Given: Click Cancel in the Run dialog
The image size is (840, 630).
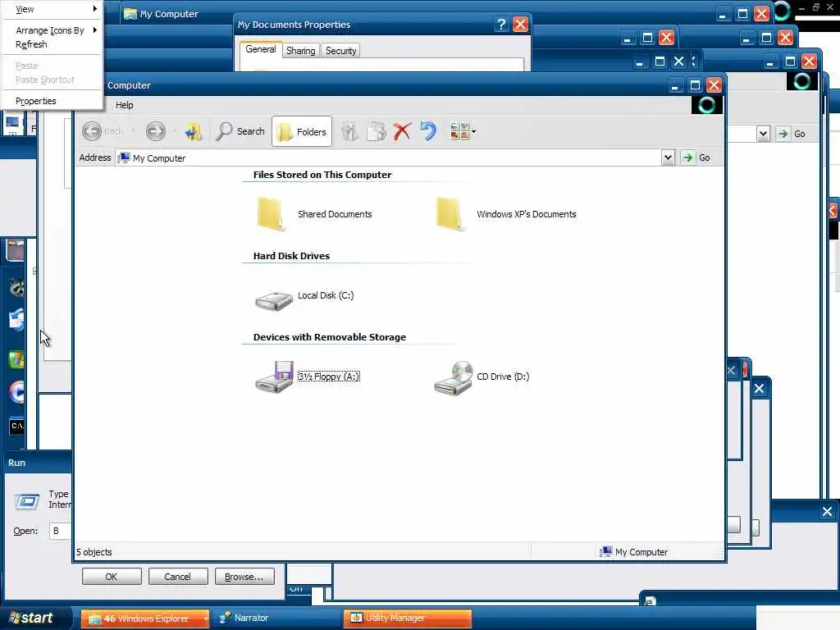Looking at the screenshot, I should click(178, 577).
